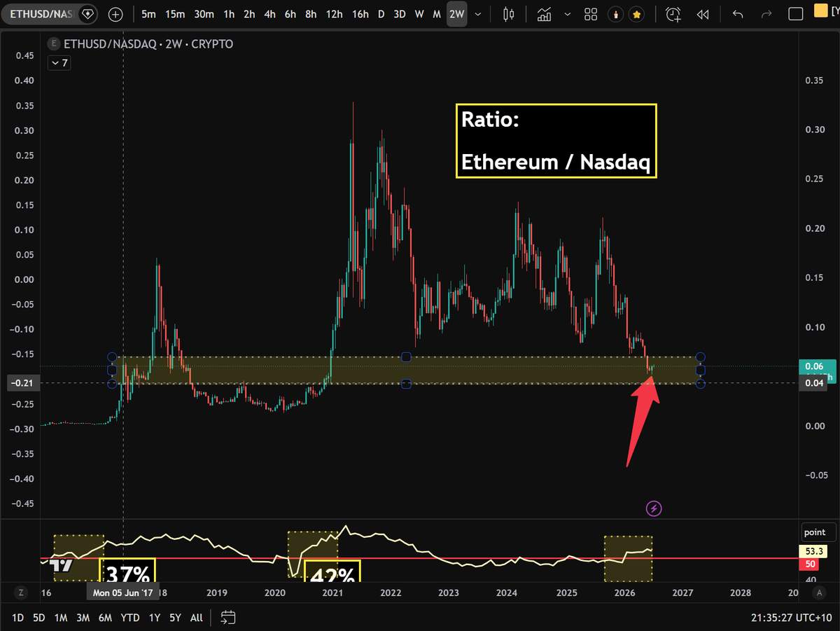Image resolution: width=840 pixels, height=631 pixels.
Task: Choose the 12h timeframe
Action: [x=335, y=14]
